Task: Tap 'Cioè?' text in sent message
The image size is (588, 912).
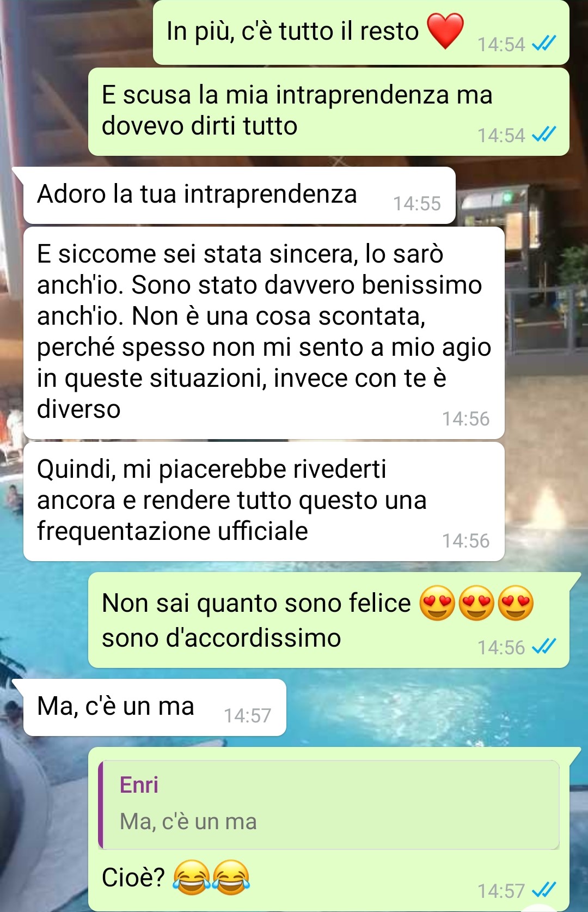Action: click(x=133, y=877)
